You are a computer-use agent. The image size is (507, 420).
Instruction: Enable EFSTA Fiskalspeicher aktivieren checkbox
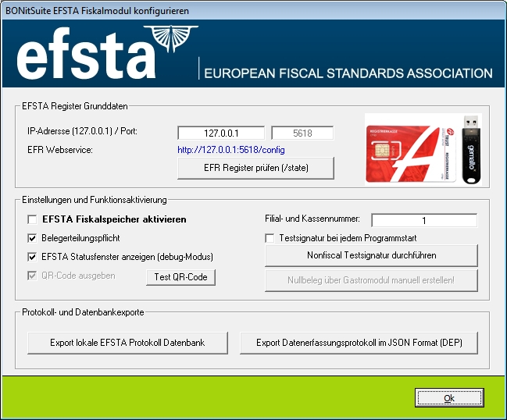pyautogui.click(x=32, y=219)
